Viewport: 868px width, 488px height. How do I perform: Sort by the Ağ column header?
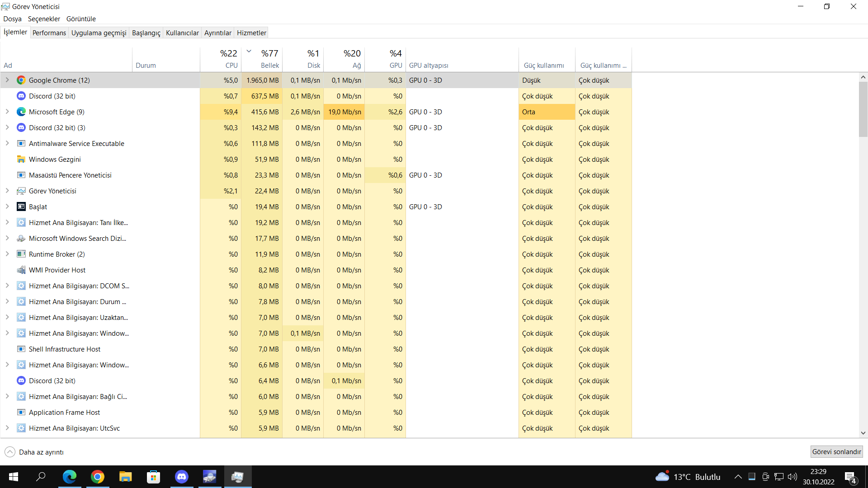pos(344,59)
